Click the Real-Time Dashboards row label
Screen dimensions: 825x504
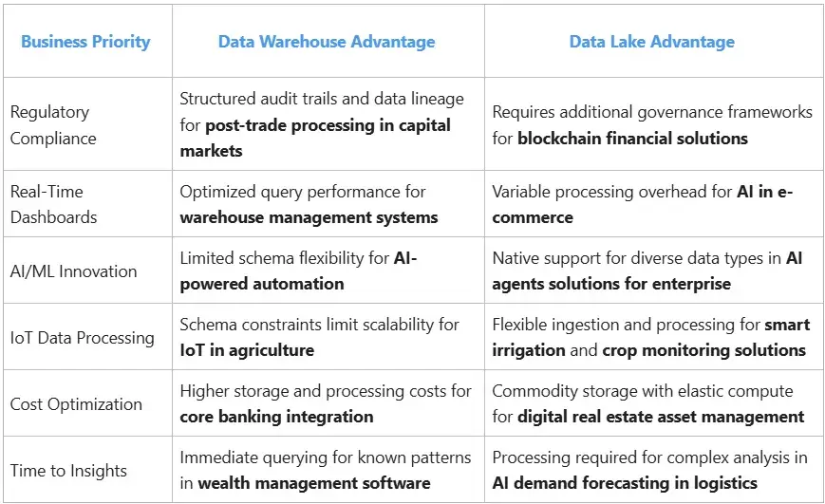54,204
